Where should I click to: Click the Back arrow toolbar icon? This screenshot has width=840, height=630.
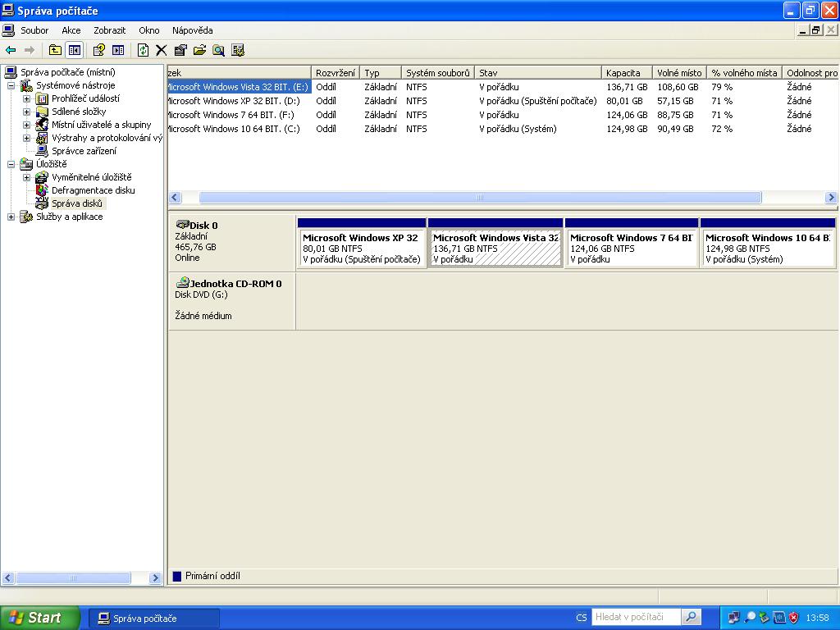coord(11,50)
